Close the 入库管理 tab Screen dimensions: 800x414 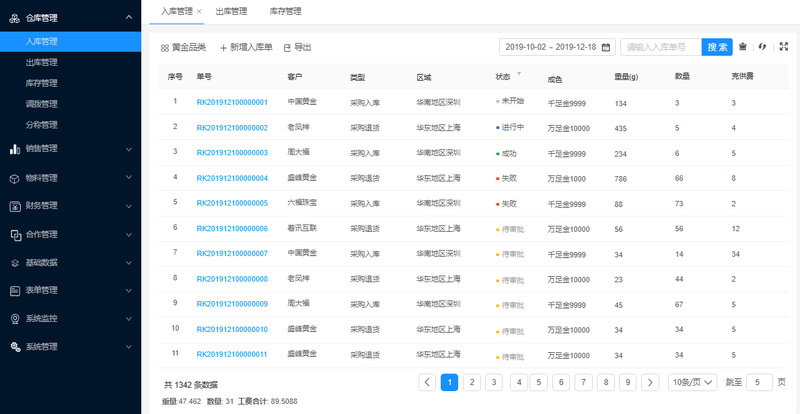tap(199, 11)
